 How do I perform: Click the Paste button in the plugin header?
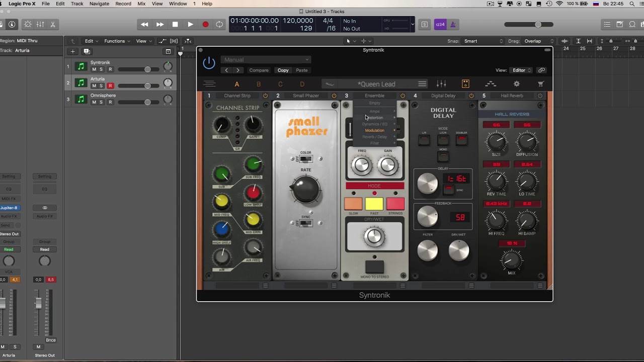click(302, 70)
